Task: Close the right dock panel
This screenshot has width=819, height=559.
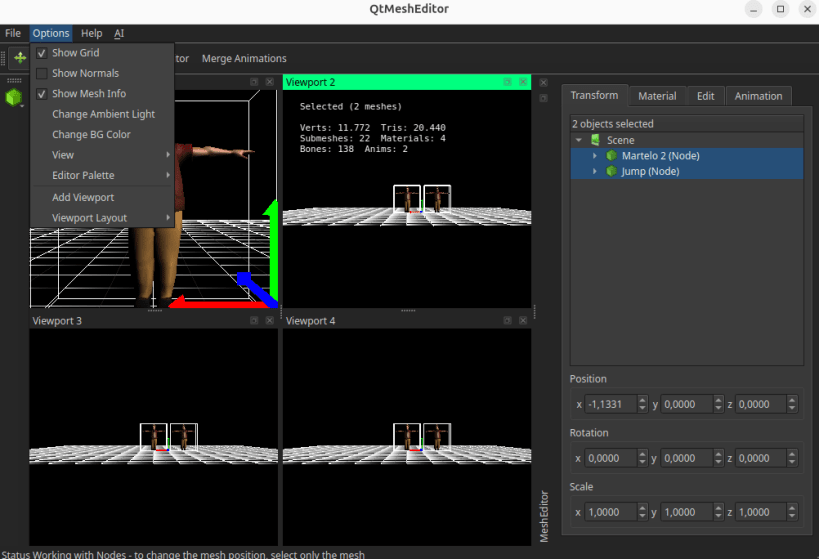Action: coord(543,82)
